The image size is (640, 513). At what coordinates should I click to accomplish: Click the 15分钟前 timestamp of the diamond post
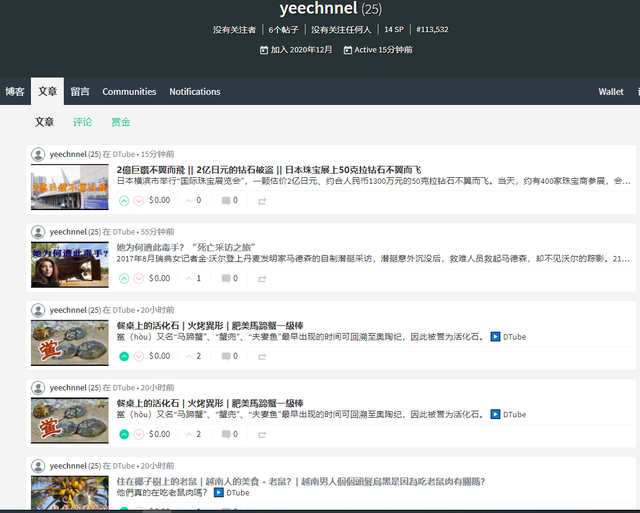(x=158, y=154)
